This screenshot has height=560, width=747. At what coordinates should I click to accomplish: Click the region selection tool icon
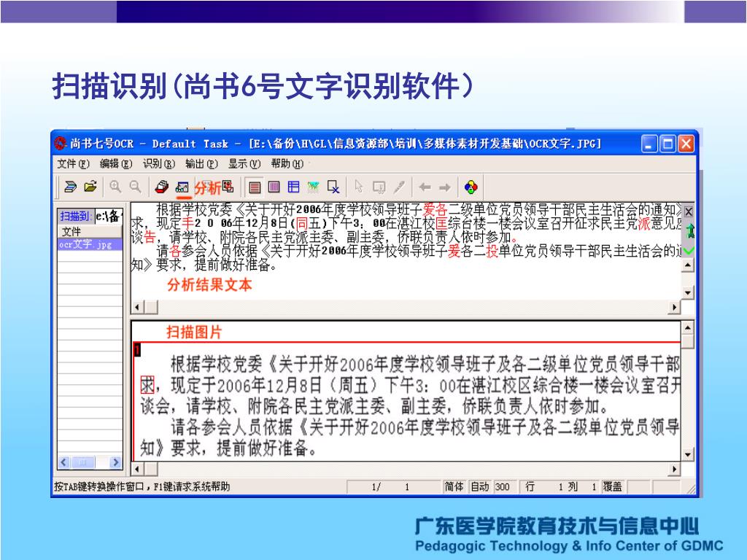(379, 187)
